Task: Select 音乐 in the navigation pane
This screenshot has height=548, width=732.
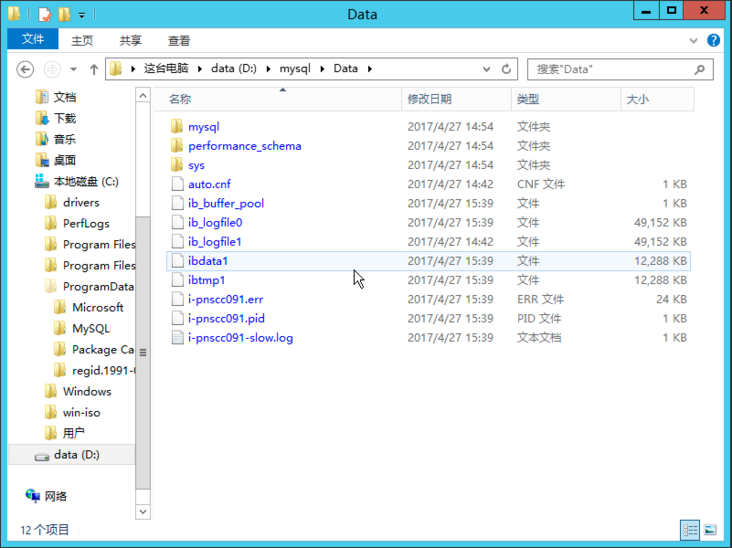Action: (x=64, y=139)
